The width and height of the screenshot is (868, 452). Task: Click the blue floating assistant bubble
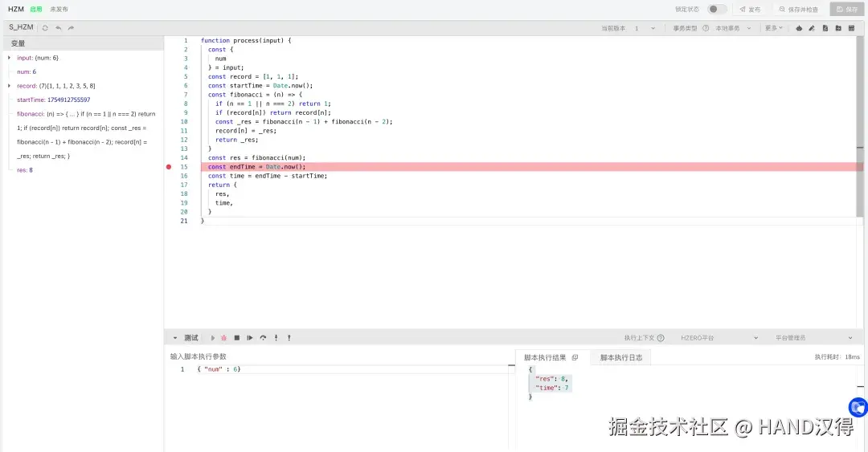[x=858, y=408]
